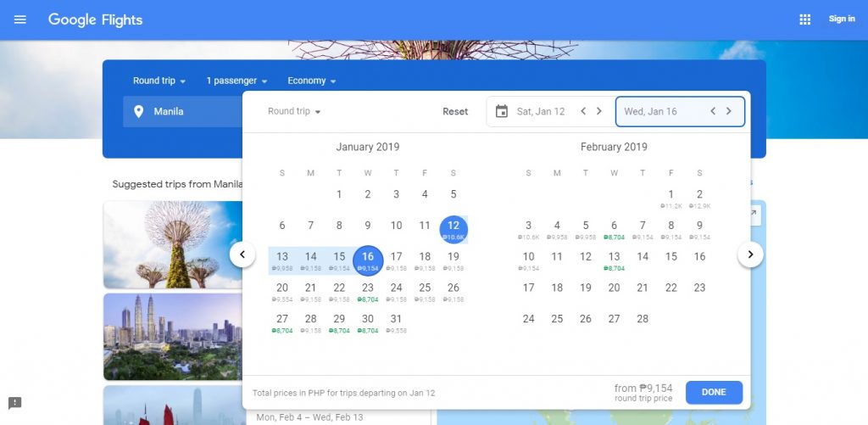Open the Google apps grid
Screen dimensions: 868x425
click(x=805, y=20)
